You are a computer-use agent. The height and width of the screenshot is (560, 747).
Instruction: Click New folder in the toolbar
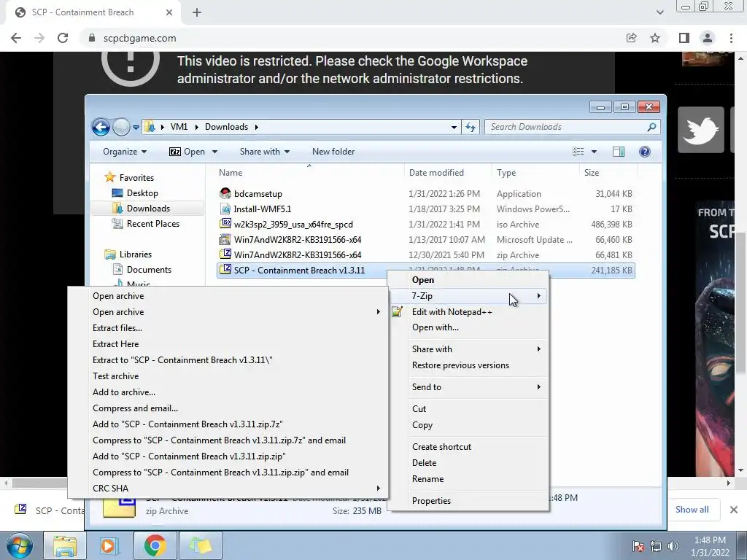click(333, 152)
